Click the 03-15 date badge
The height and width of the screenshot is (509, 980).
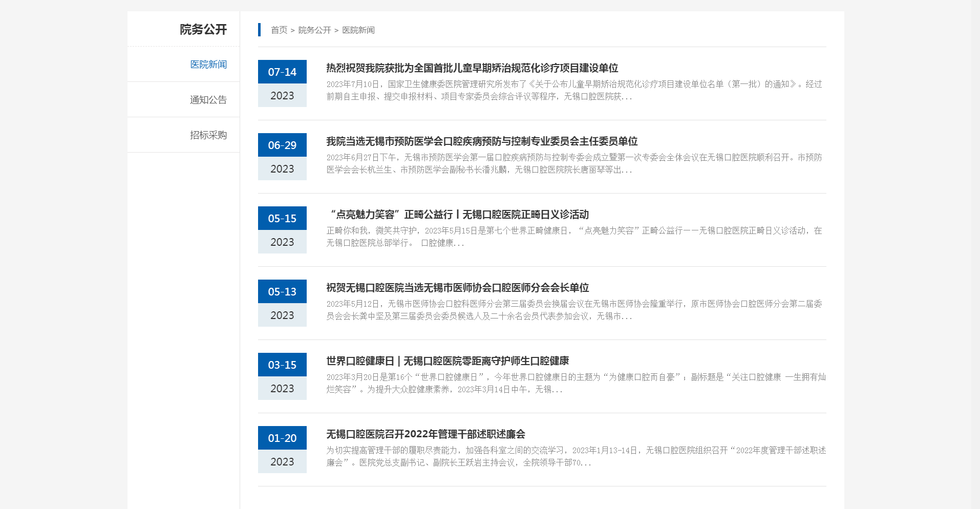tap(282, 365)
